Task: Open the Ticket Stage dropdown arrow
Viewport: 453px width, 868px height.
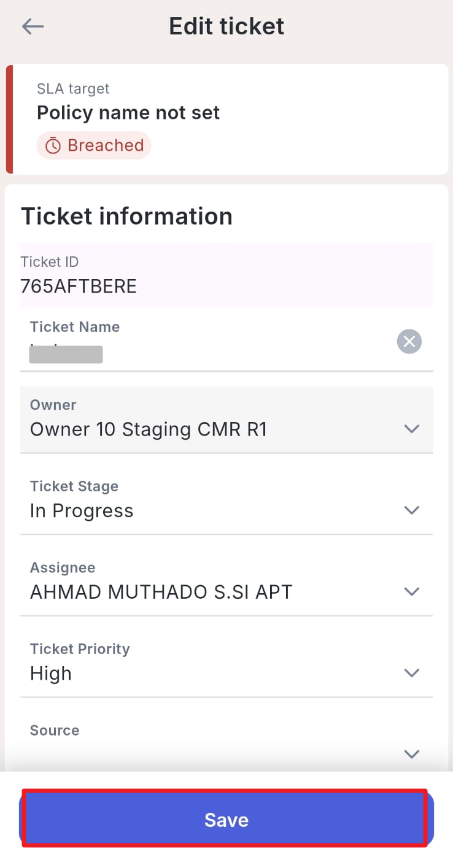Action: click(x=411, y=510)
